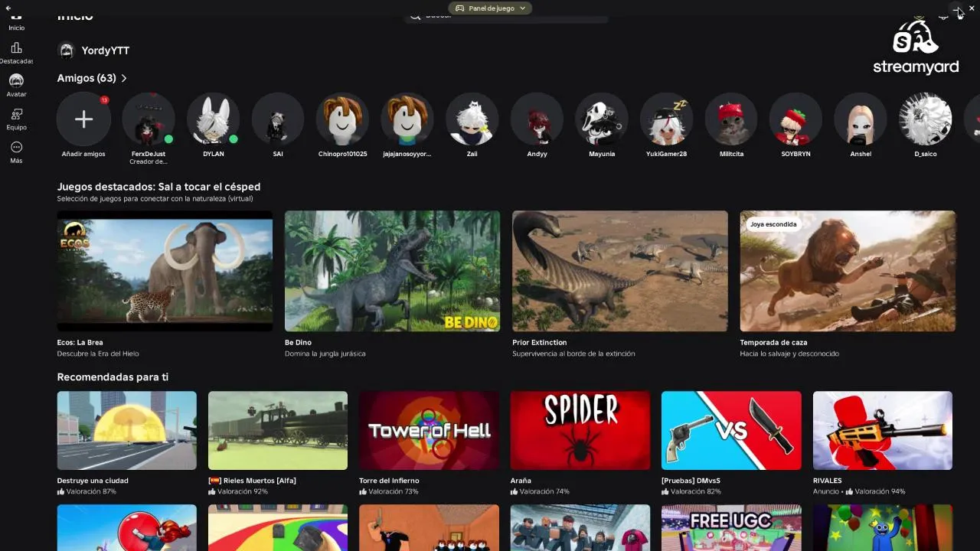The height and width of the screenshot is (551, 980).
Task: Click Recomendadas para ti heading
Action: [x=113, y=377]
